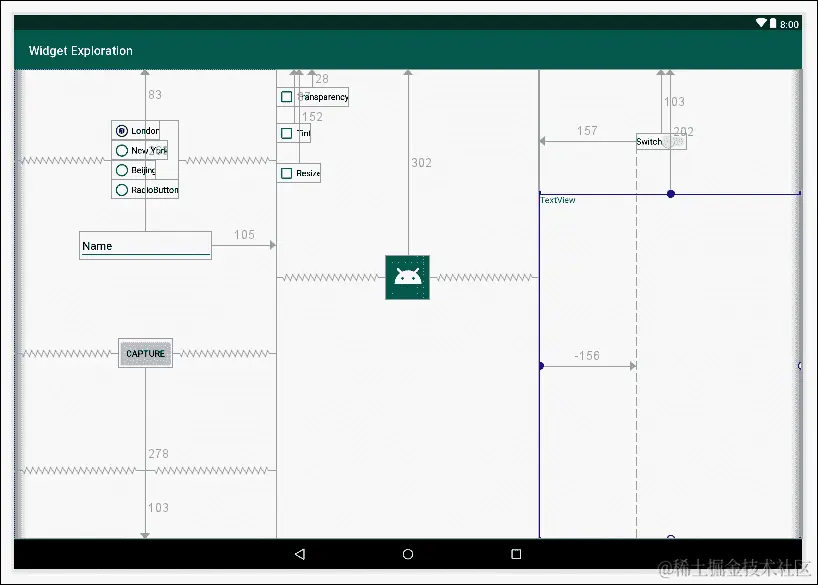Click the 8:00 clock in status bar
Image resolution: width=818 pixels, height=585 pixels.
point(789,25)
